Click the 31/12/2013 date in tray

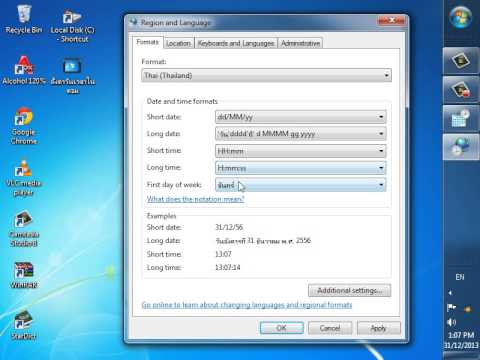coord(461,345)
